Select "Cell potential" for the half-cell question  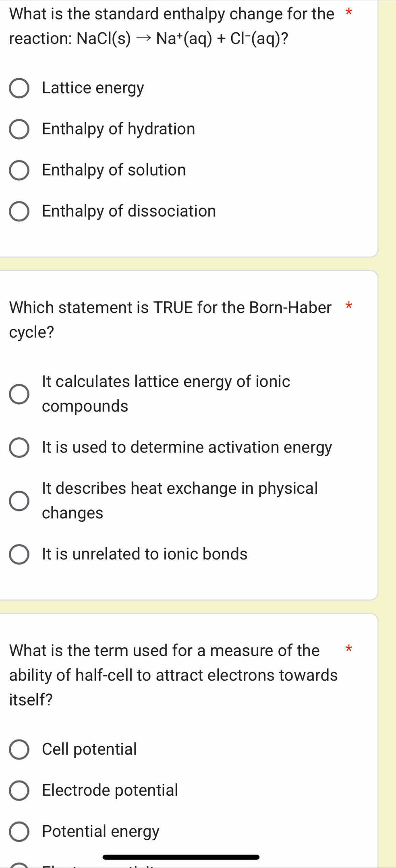coord(89,749)
